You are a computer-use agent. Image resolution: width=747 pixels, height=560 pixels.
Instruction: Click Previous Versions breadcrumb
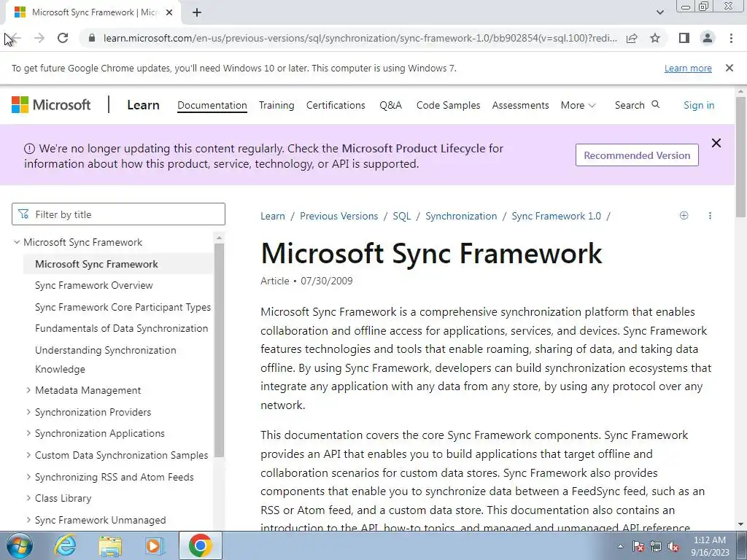coord(338,216)
